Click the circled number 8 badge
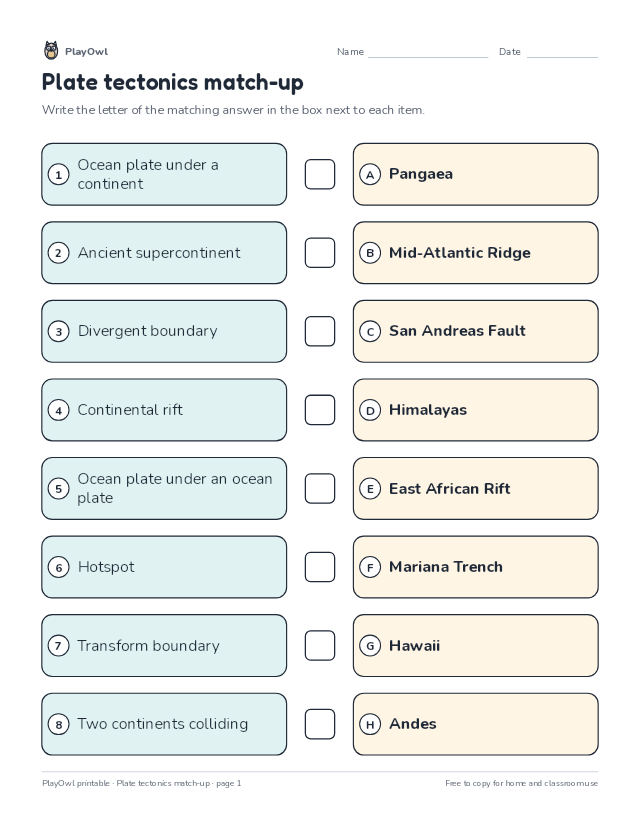The image size is (640, 828). click(x=59, y=724)
